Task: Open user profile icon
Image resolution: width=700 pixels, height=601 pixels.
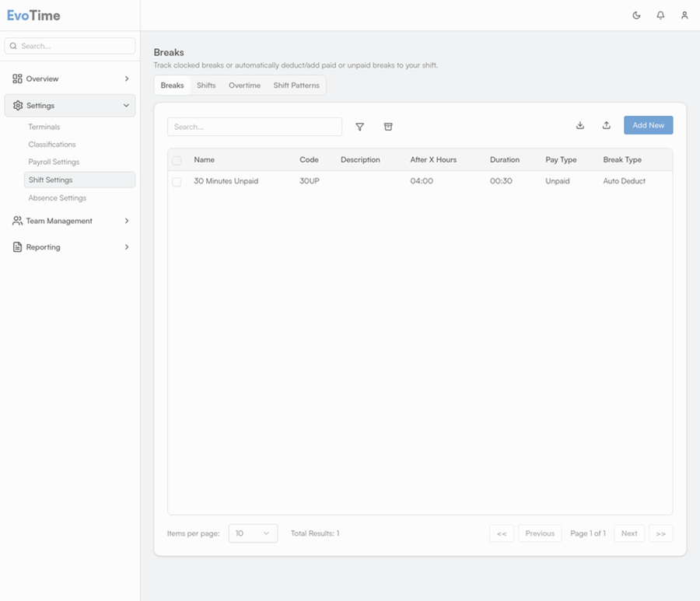Action: pyautogui.click(x=684, y=16)
